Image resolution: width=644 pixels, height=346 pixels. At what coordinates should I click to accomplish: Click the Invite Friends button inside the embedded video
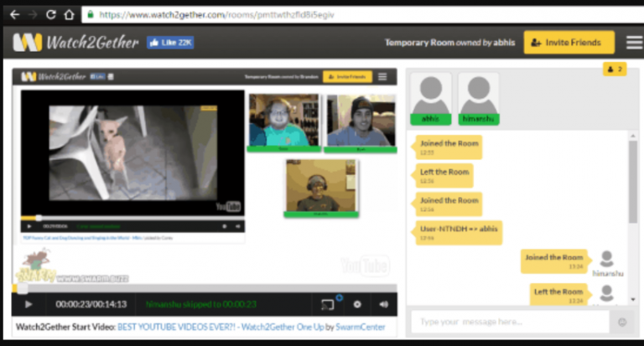pos(347,77)
